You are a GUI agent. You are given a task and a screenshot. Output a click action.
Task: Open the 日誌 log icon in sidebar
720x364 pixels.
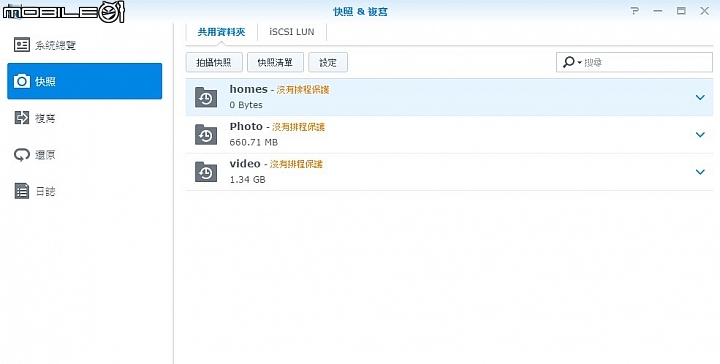pos(22,191)
